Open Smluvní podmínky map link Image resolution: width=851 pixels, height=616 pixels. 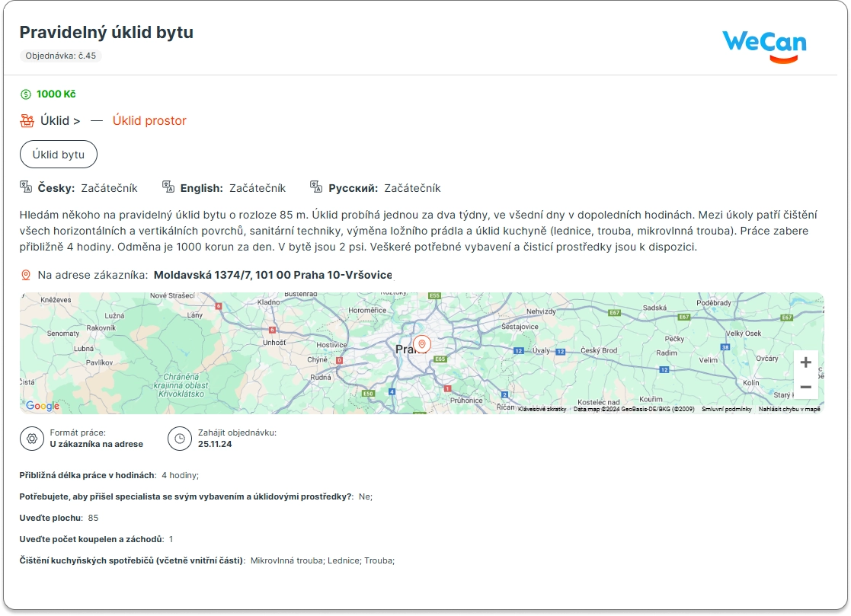[726, 409]
